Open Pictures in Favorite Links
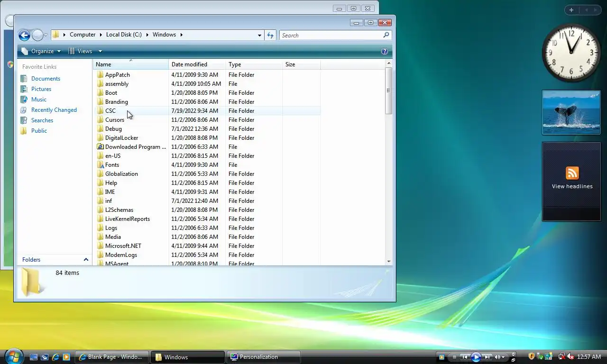 click(41, 89)
